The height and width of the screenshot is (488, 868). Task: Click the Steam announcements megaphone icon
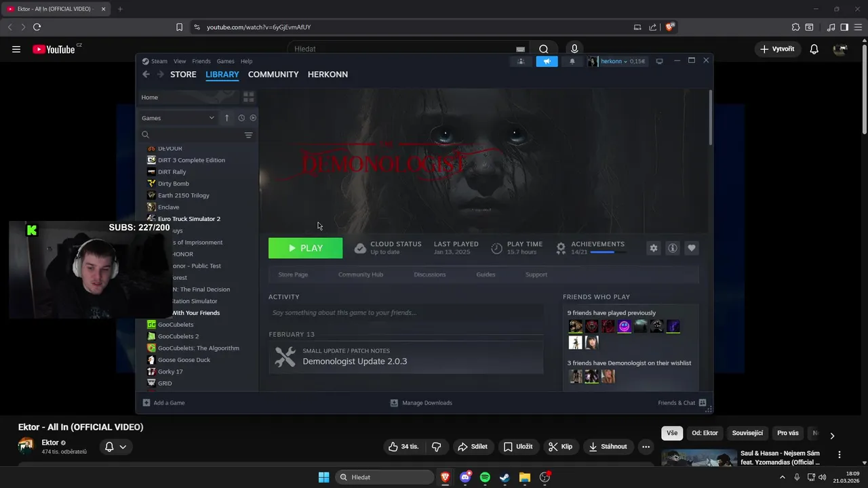click(x=547, y=61)
